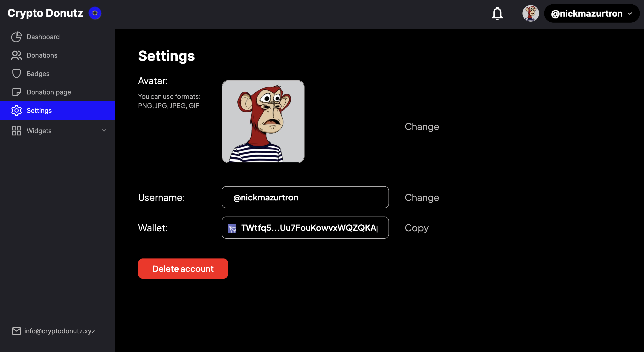Click the Widgets grid icon

tap(17, 131)
